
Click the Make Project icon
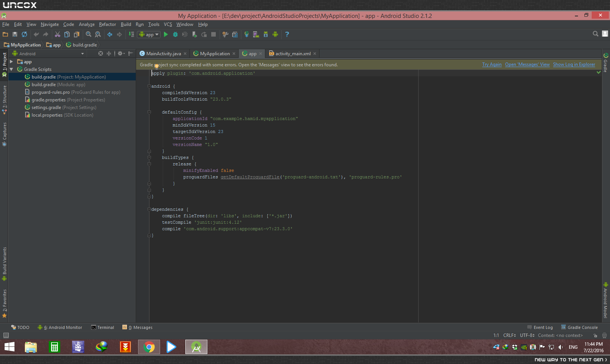tap(131, 34)
